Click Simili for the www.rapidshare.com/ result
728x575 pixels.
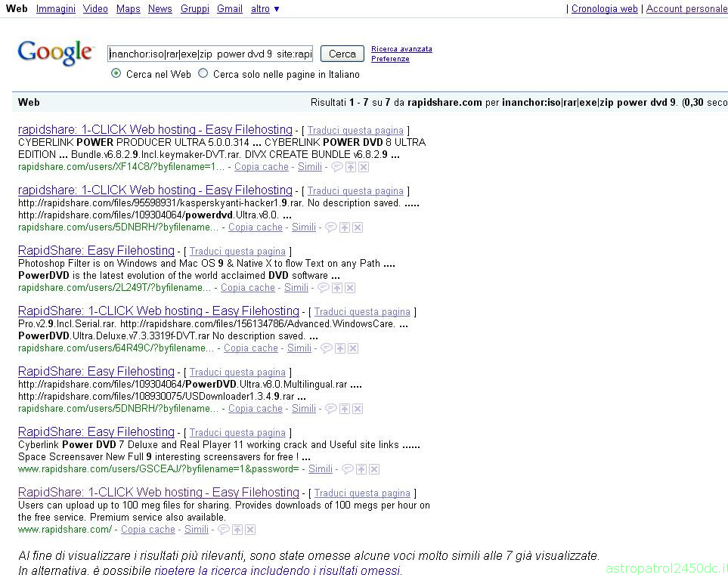click(197, 529)
